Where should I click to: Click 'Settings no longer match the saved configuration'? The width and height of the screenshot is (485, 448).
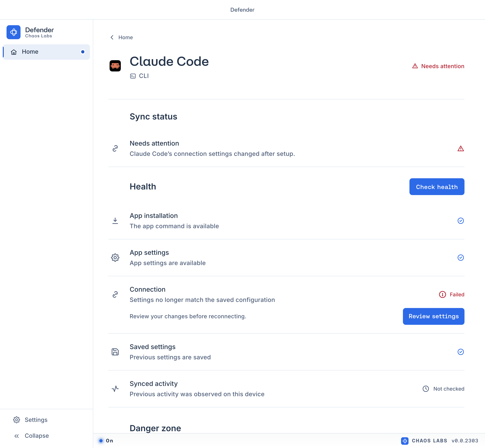(202, 300)
